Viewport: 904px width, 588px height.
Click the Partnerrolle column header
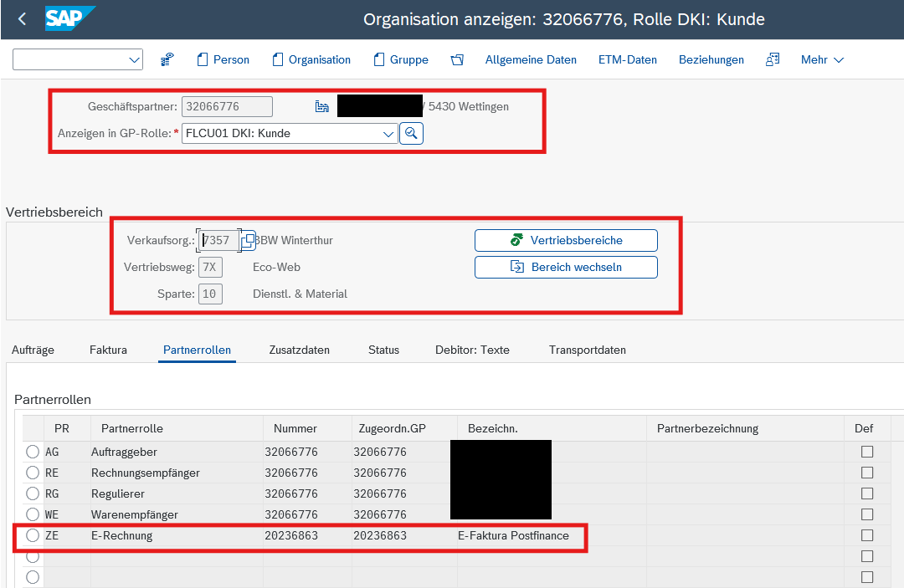(177, 428)
